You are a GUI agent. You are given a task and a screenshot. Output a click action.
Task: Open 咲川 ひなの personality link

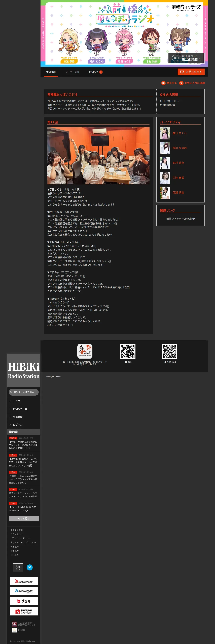coord(180,148)
